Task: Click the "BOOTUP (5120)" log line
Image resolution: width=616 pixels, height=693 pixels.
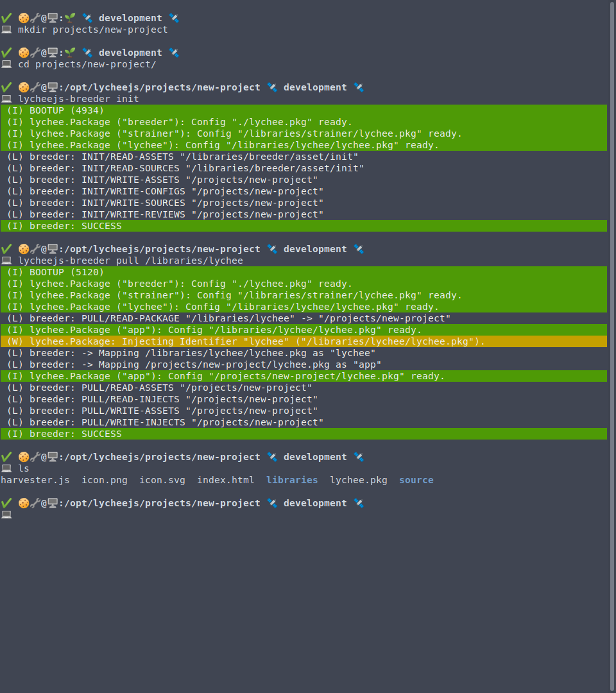Action: [304, 272]
